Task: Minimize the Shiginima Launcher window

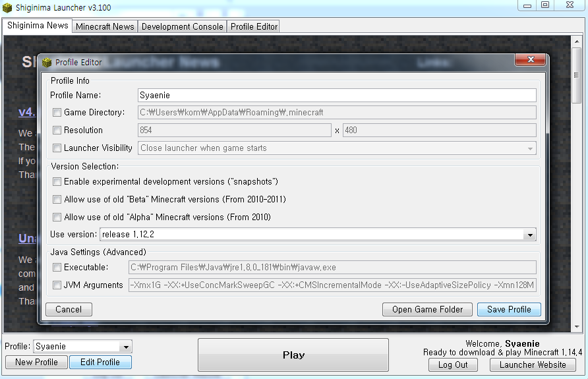Action: (x=527, y=5)
